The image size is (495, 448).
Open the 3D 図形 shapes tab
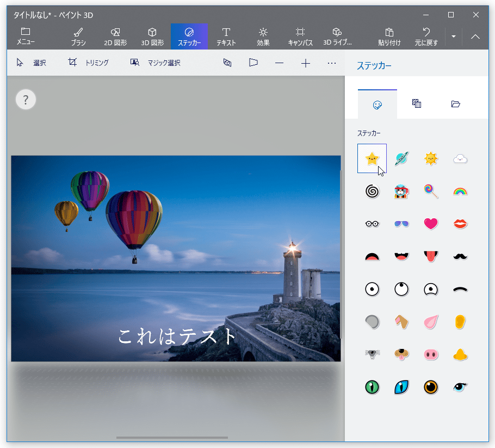152,36
